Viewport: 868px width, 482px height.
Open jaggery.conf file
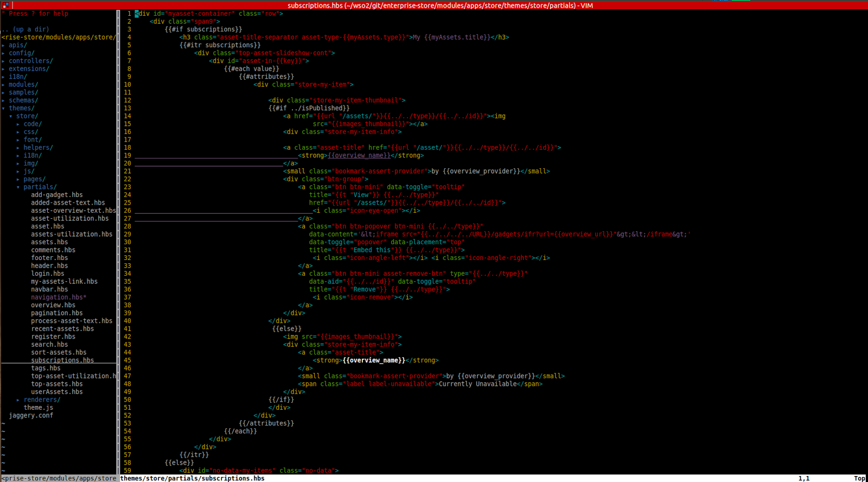coord(31,415)
